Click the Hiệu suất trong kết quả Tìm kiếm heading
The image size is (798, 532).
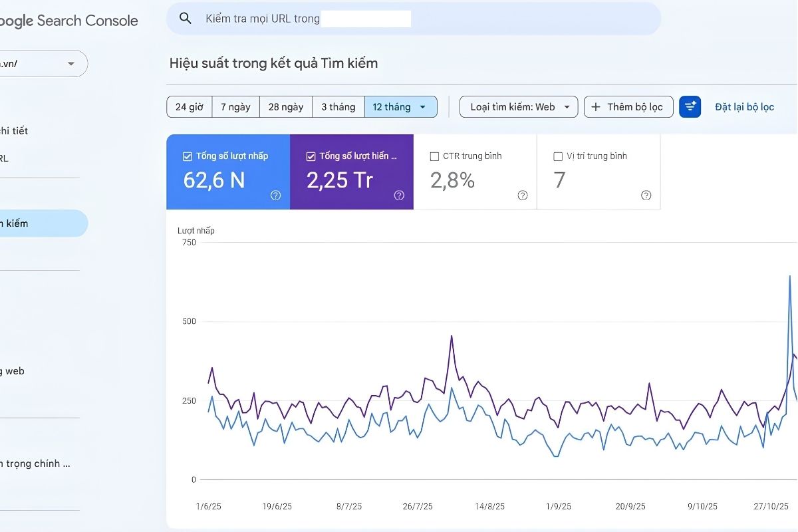[x=274, y=63]
